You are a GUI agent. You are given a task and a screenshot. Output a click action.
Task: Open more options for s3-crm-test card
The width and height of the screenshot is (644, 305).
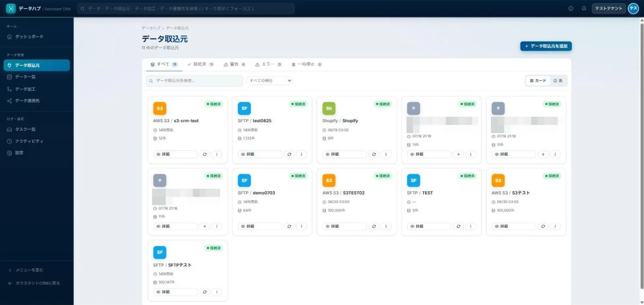(x=217, y=154)
